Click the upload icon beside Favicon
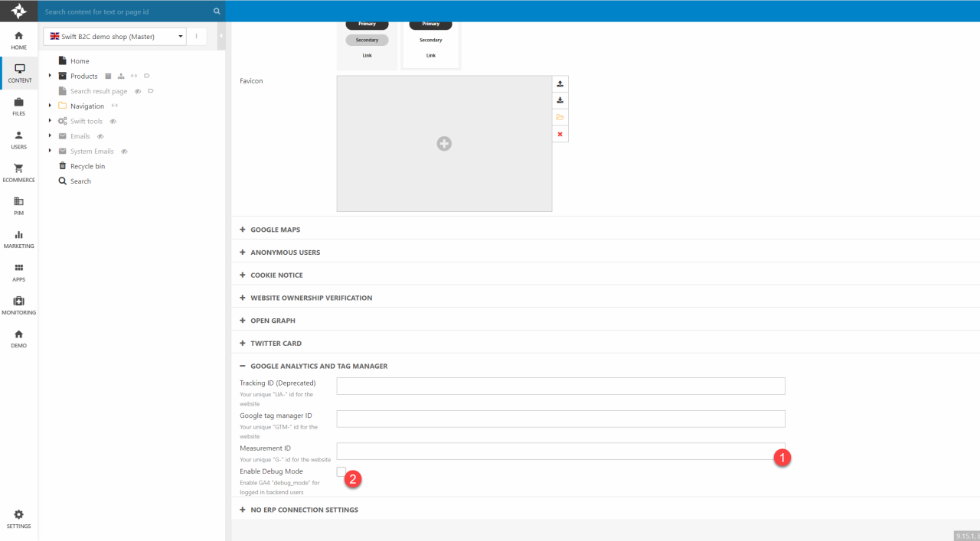 (x=560, y=84)
